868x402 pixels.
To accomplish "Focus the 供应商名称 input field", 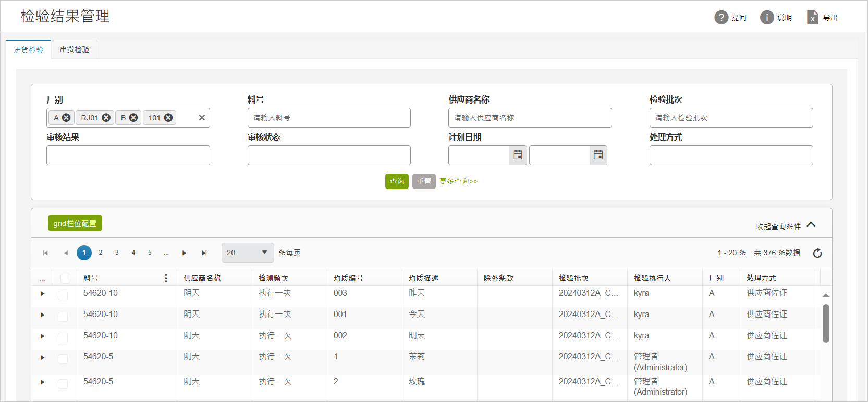I will [530, 118].
